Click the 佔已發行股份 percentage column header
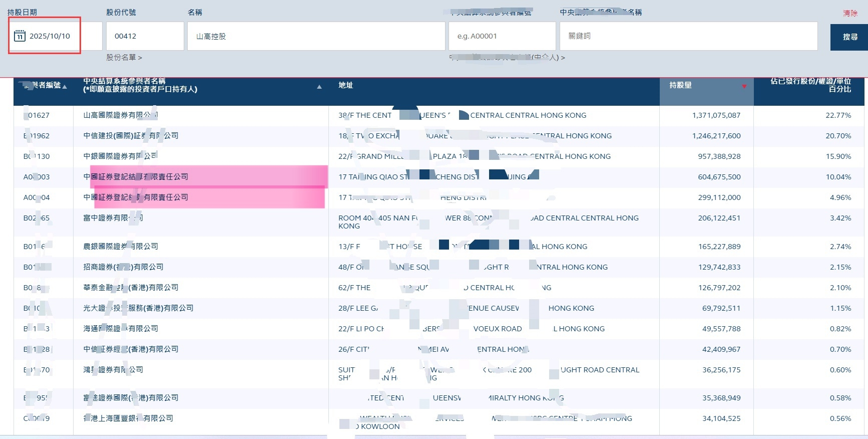The image size is (868, 439). coord(810,85)
